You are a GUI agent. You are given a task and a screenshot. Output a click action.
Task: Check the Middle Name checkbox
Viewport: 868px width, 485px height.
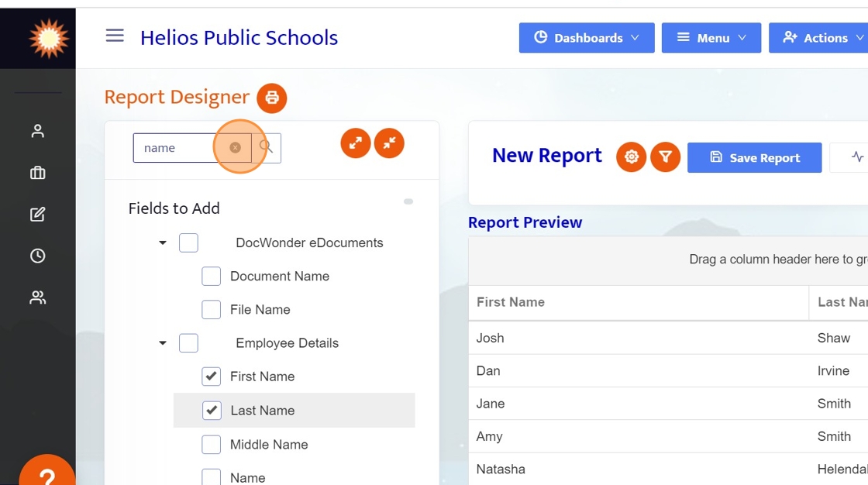tap(211, 445)
